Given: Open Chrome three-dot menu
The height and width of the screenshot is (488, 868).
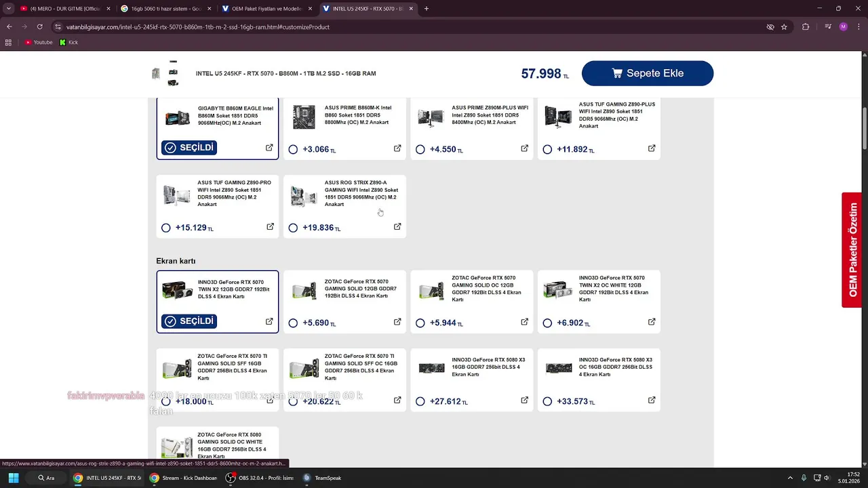Looking at the screenshot, I should tap(859, 26).
